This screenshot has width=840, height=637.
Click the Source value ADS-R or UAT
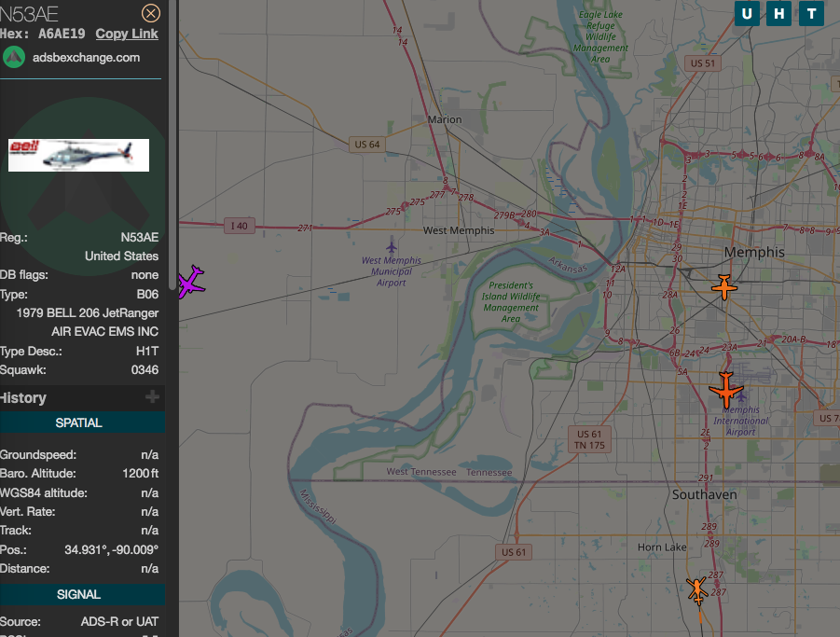click(119, 621)
